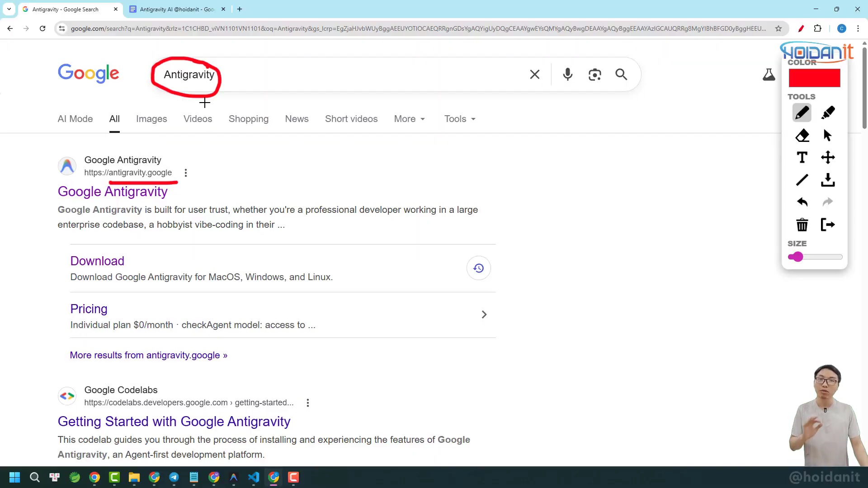
Task: Select the move tool with four arrows
Action: 828,157
